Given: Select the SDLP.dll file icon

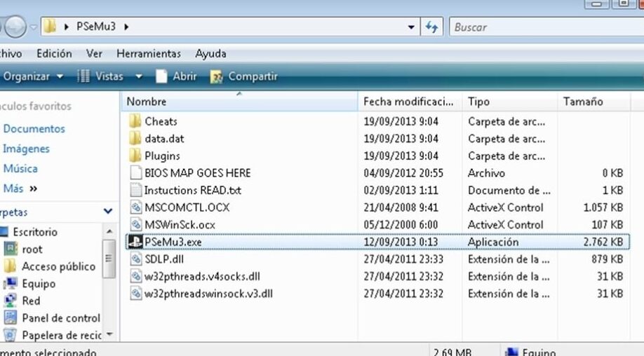Looking at the screenshot, I should pos(135,259).
